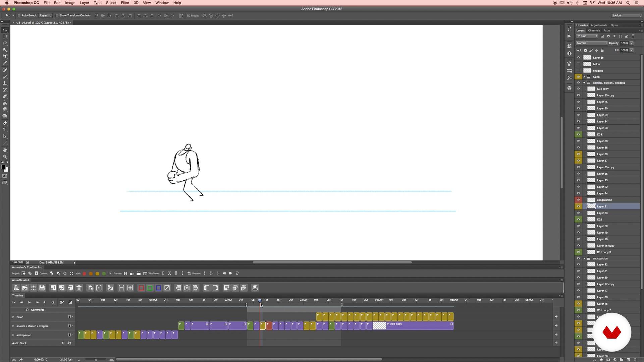This screenshot has width=644, height=362.
Task: Open the toolbar workspace dropdown
Action: coord(627,15)
